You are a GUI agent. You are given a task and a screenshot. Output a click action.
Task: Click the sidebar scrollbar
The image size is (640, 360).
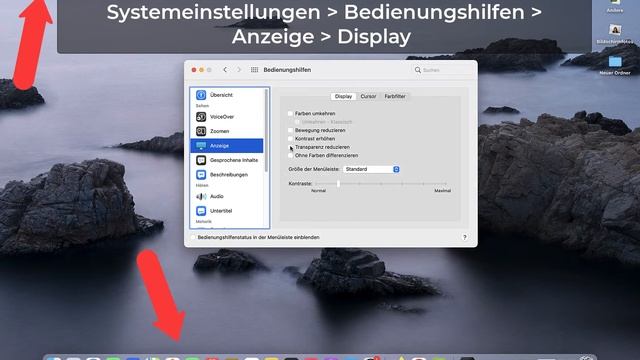(266, 131)
